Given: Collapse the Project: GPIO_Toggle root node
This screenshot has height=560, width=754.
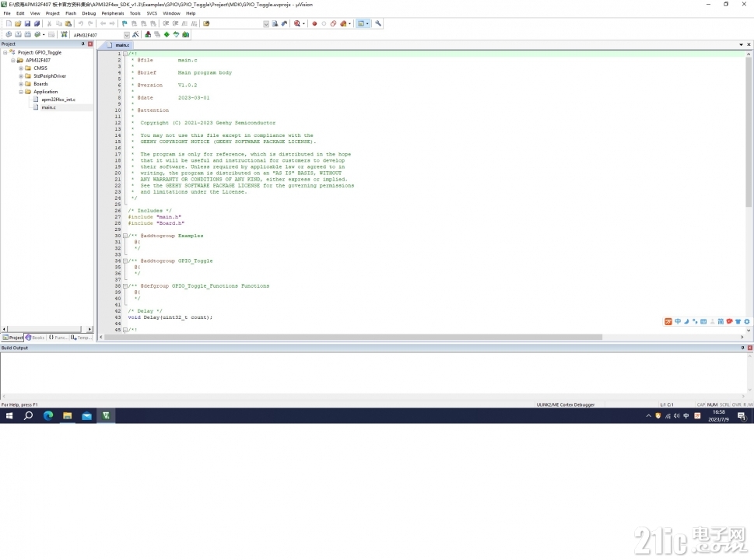Looking at the screenshot, I should pos(5,52).
